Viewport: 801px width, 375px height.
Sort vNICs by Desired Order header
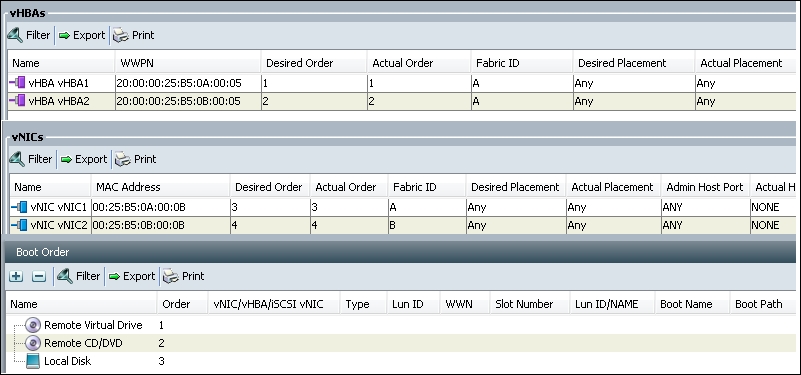(x=270, y=188)
